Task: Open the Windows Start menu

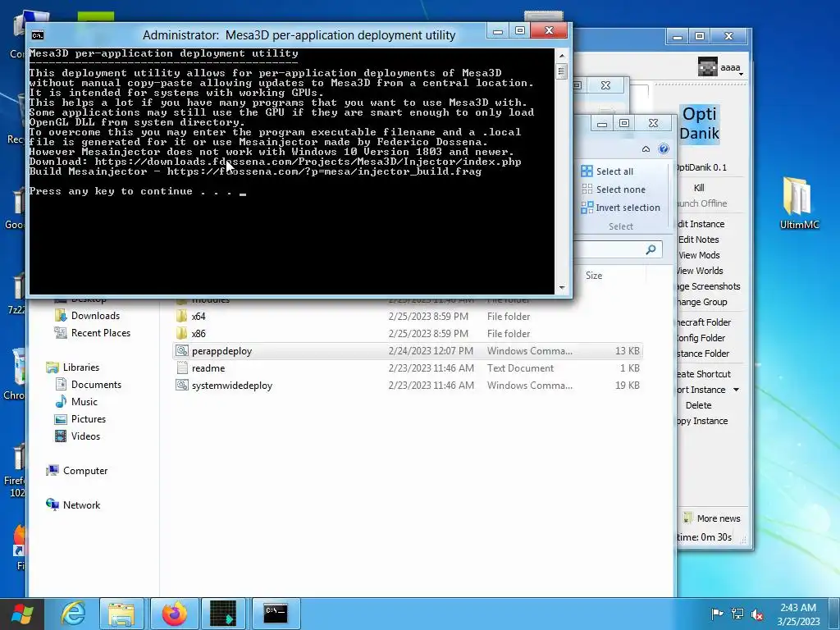Action: tap(22, 614)
